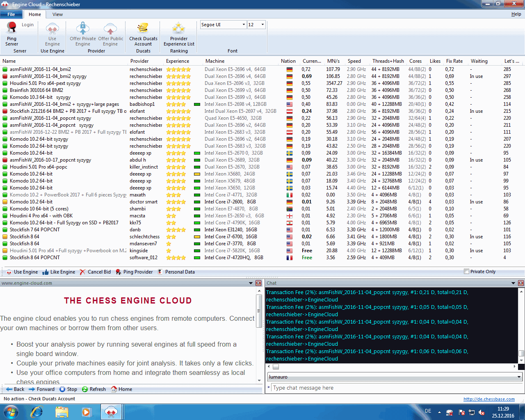Open the Windows Start menu
The height and width of the screenshot is (420, 525).
(x=11, y=411)
